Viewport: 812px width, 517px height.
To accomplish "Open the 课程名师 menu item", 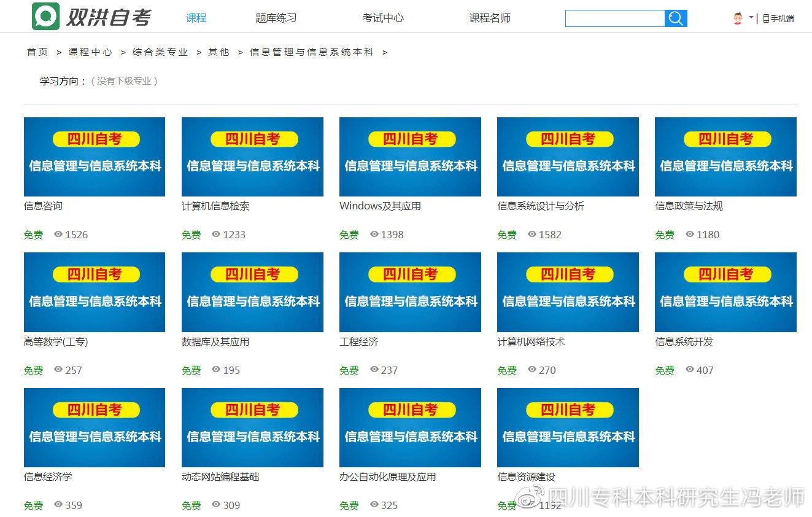I will pyautogui.click(x=490, y=18).
